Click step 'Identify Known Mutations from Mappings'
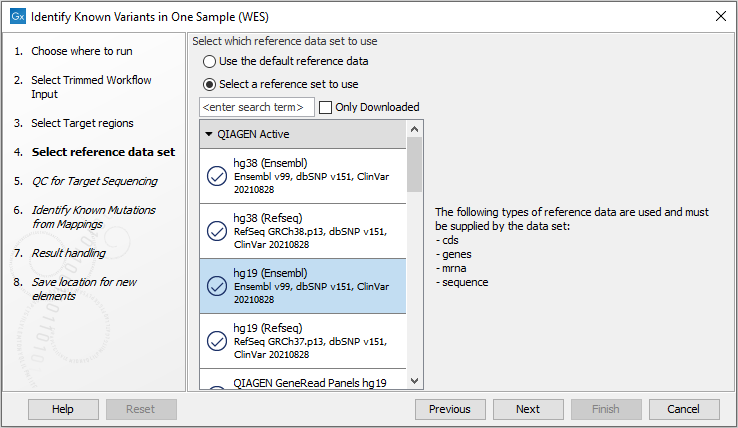The image size is (738, 428). (x=94, y=217)
